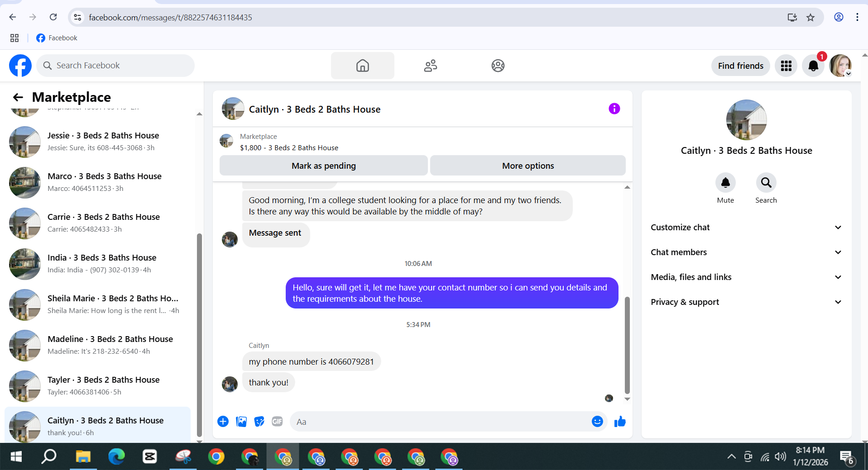
Task: Click the my phone number message bubble
Action: coord(311,361)
